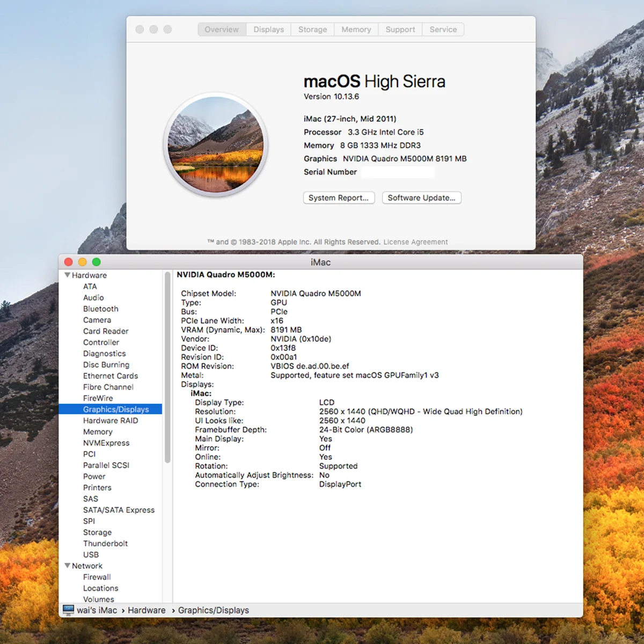Image resolution: width=644 pixels, height=644 pixels.
Task: Click the Version 10.13.6 text
Action: [x=332, y=97]
